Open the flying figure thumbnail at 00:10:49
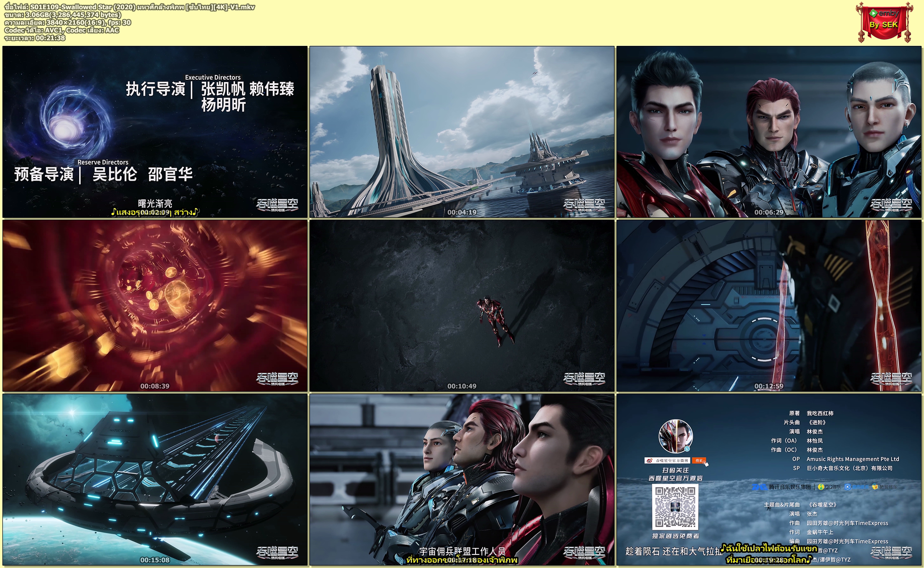The image size is (924, 568). click(x=462, y=306)
